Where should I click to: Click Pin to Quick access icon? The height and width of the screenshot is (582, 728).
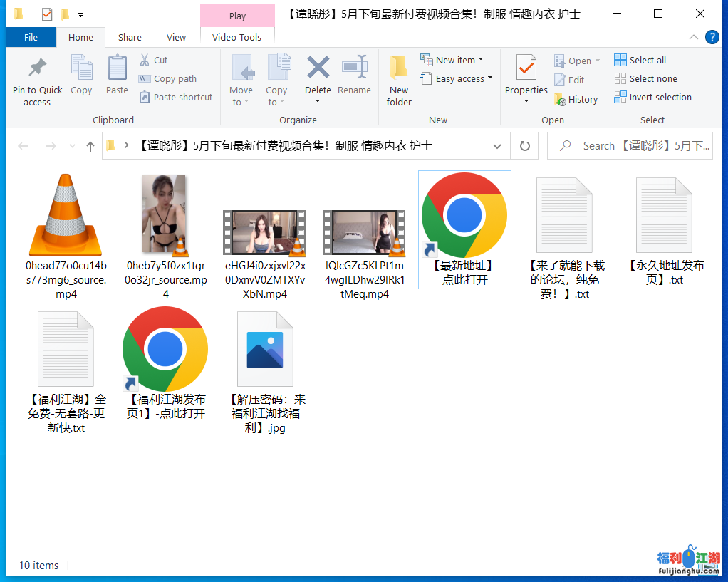coord(37,68)
